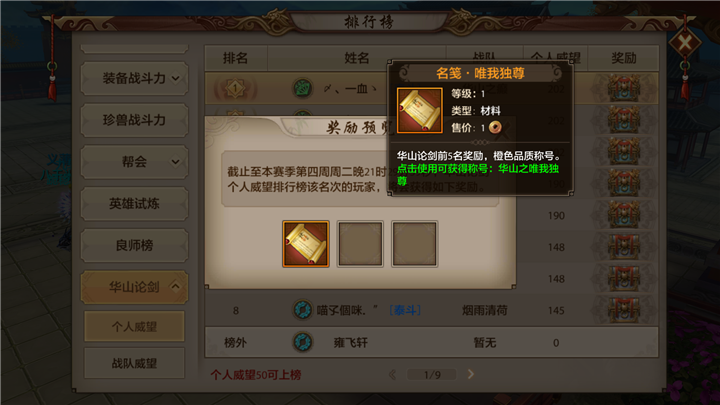Click the scroll reward icon in reward preview
The image size is (720, 405).
tap(306, 244)
